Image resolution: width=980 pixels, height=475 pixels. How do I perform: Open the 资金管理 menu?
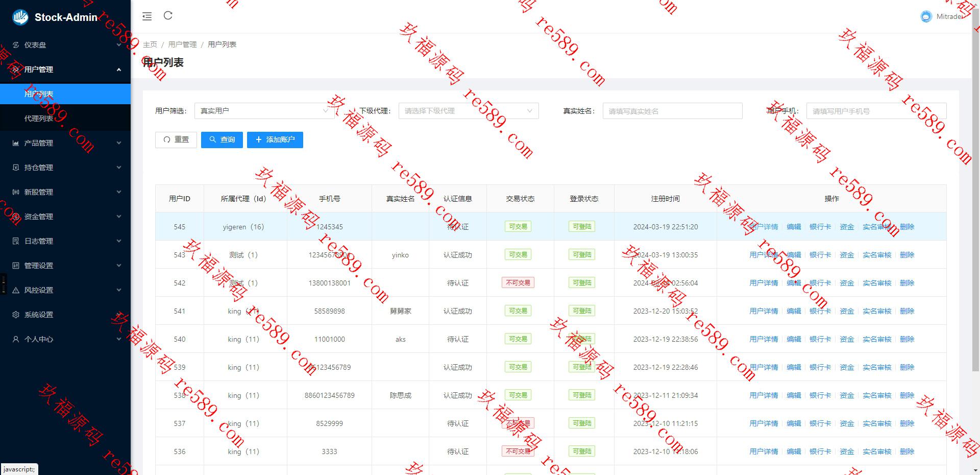65,217
